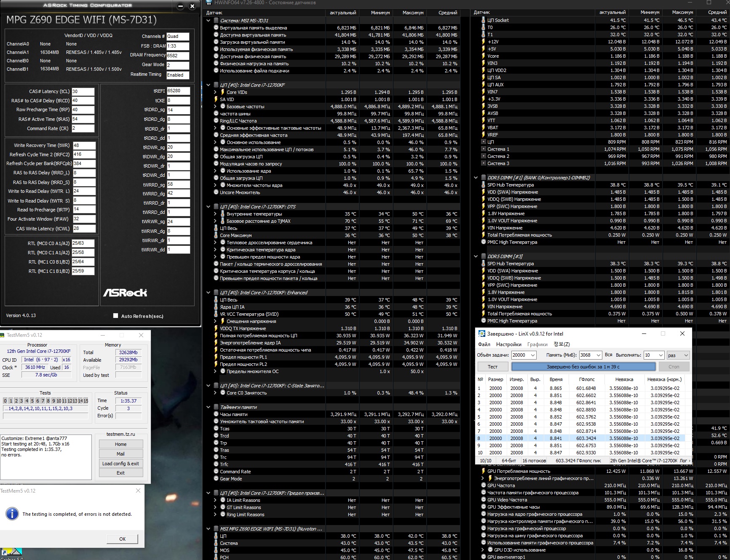The image size is (730, 560).
Task: Click the lightning icon beside VBAT
Action: point(483,128)
